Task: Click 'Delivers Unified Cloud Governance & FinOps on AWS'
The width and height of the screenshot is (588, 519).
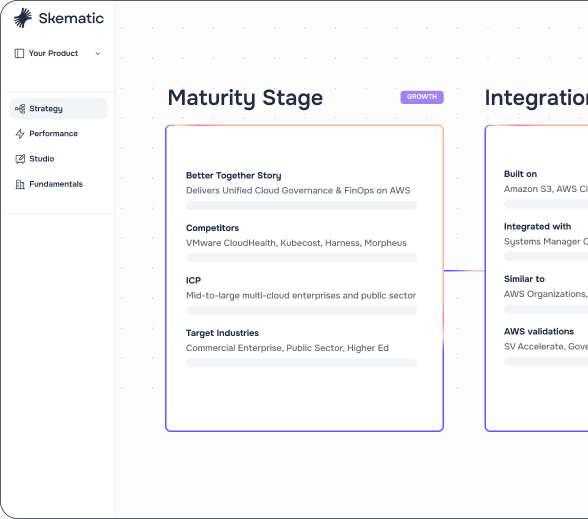Action: click(x=298, y=190)
